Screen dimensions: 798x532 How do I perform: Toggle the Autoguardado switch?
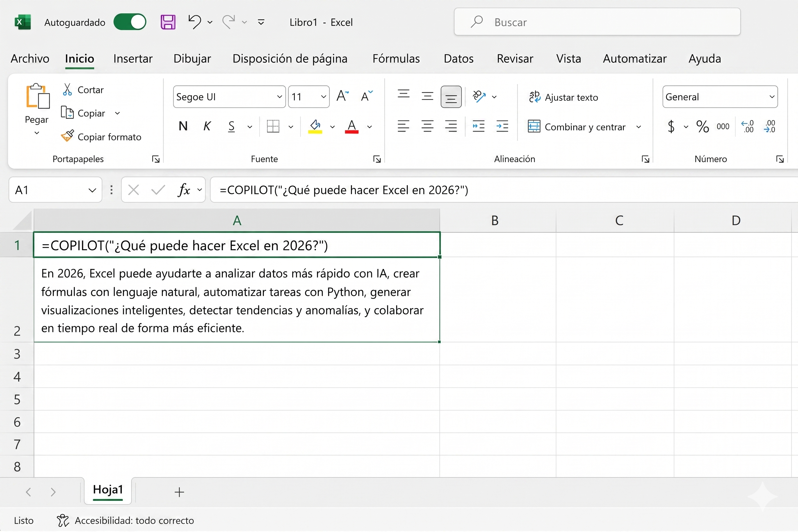pyautogui.click(x=130, y=22)
